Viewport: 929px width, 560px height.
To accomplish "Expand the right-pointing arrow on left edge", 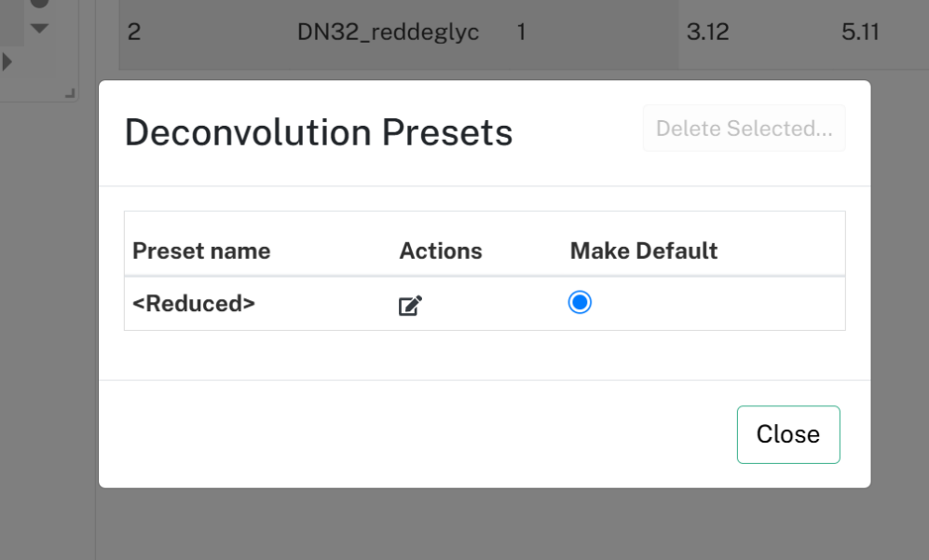I will [7, 61].
